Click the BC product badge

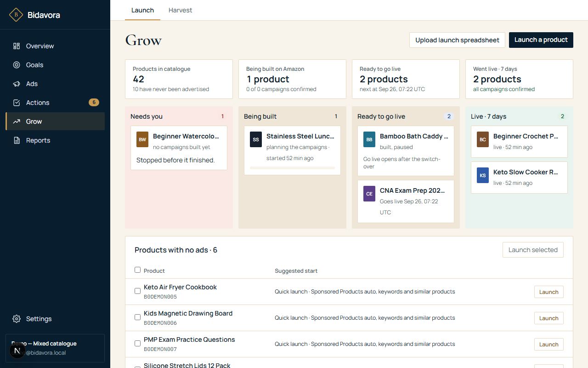click(x=483, y=139)
